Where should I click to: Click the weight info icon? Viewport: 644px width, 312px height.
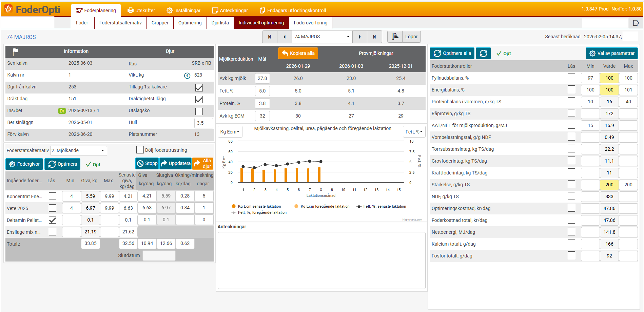click(187, 76)
